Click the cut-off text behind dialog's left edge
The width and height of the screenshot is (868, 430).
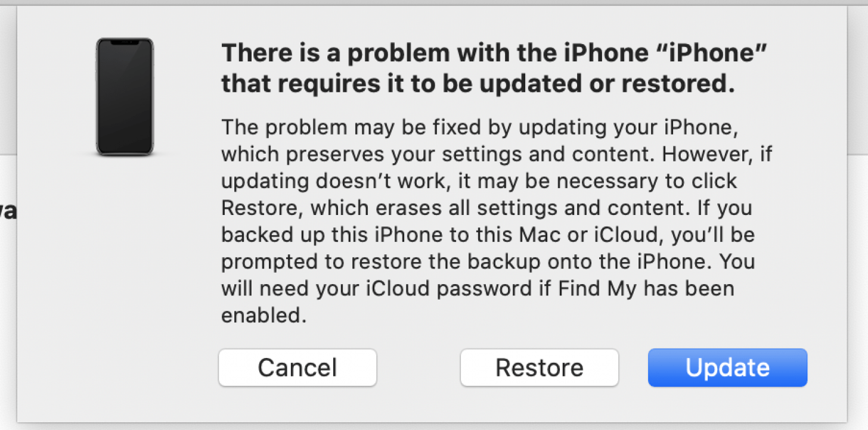[8, 211]
